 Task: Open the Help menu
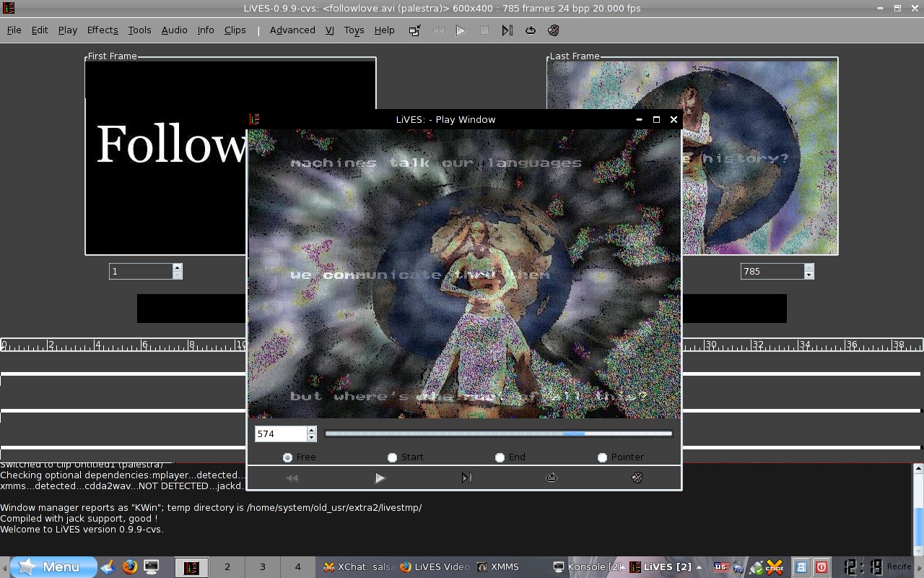pos(384,30)
